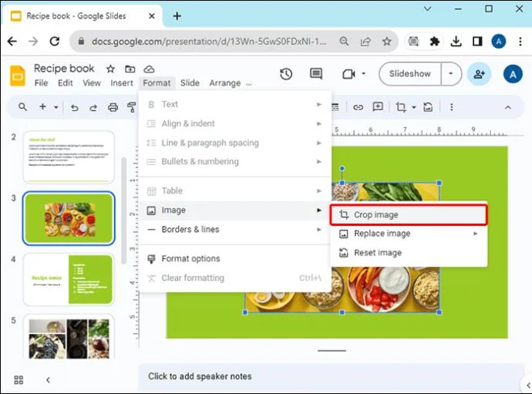This screenshot has width=532, height=394.
Task: Select Crop image from submenu
Action: (x=409, y=215)
